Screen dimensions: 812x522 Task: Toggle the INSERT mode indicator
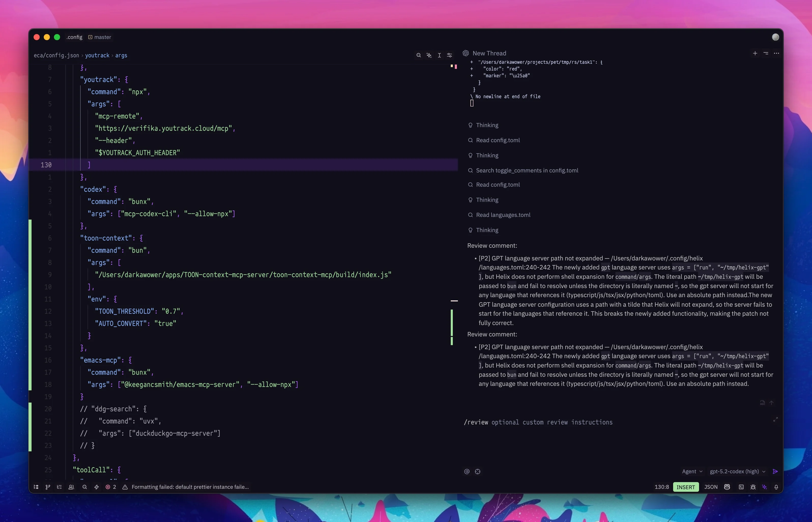[686, 487]
